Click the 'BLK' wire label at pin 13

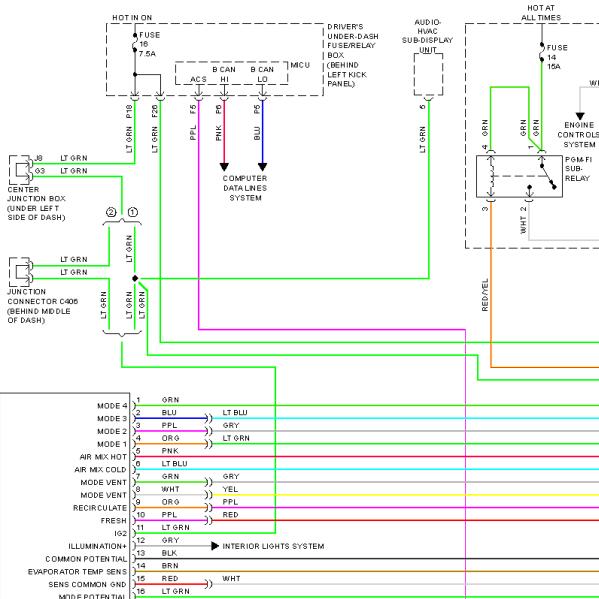tap(169, 553)
